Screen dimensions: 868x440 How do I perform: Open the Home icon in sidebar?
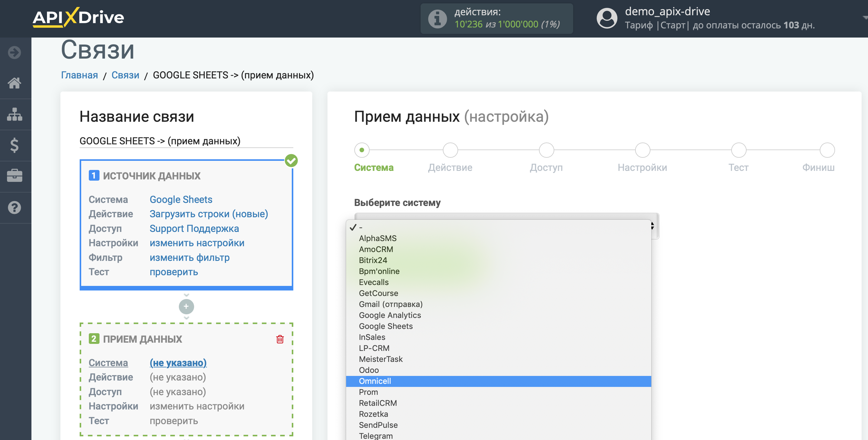click(14, 83)
